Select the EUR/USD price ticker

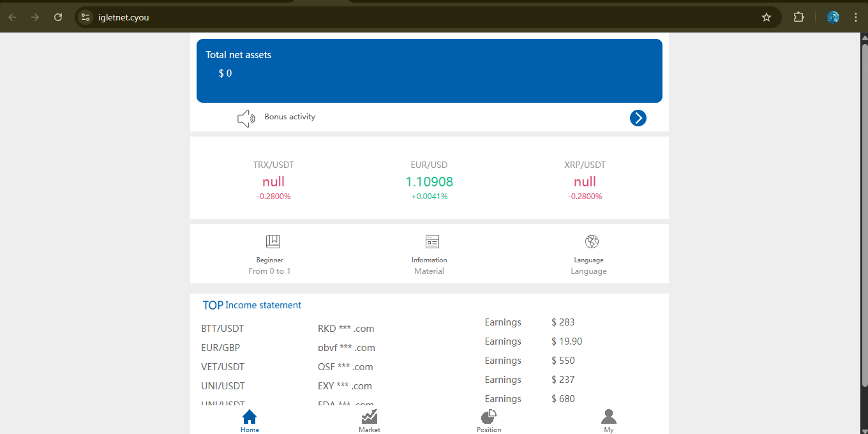pos(429,181)
